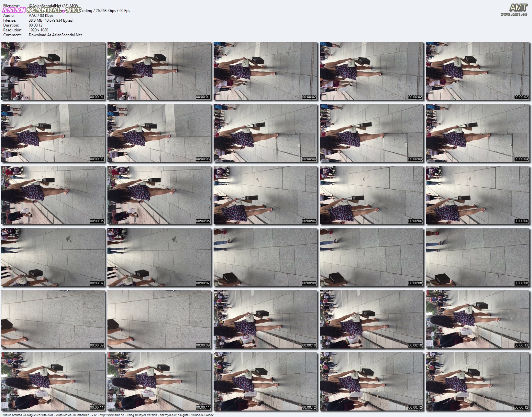Select the "1920 x 1080" resolution value
The width and height of the screenshot is (532, 417).
[39, 30]
